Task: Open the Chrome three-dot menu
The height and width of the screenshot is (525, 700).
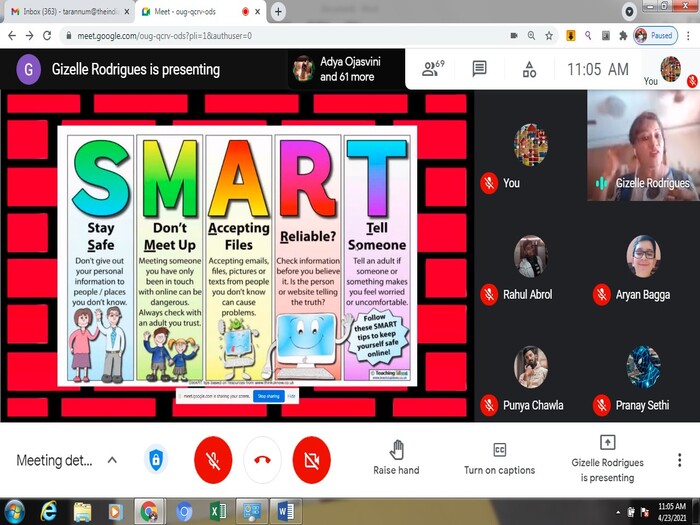Action: click(x=688, y=36)
